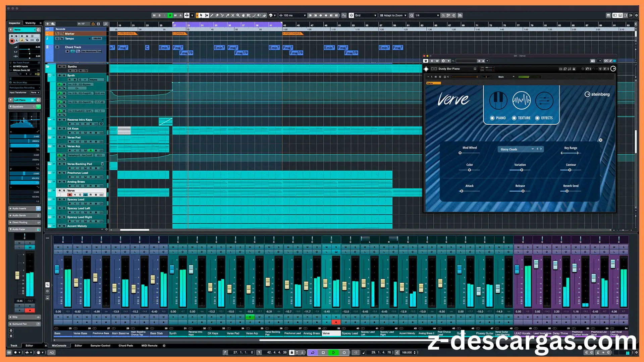Toggle the Cycle loop button in transport
Screen dimensions: 644x362
coord(313,352)
